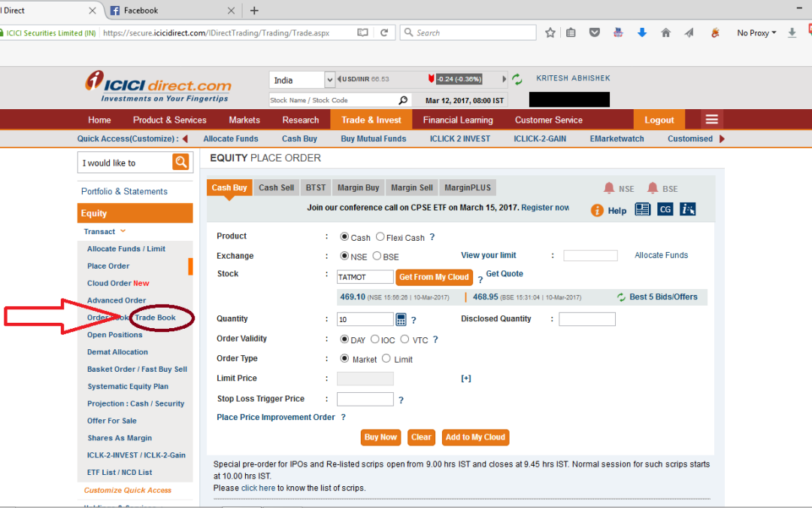Click the stock name search magnifier icon
Screen dimensions: 812x508
tap(403, 100)
